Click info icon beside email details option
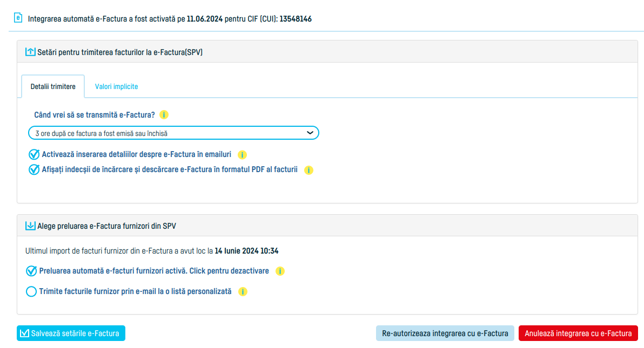This screenshot has height=348, width=644. (x=242, y=154)
